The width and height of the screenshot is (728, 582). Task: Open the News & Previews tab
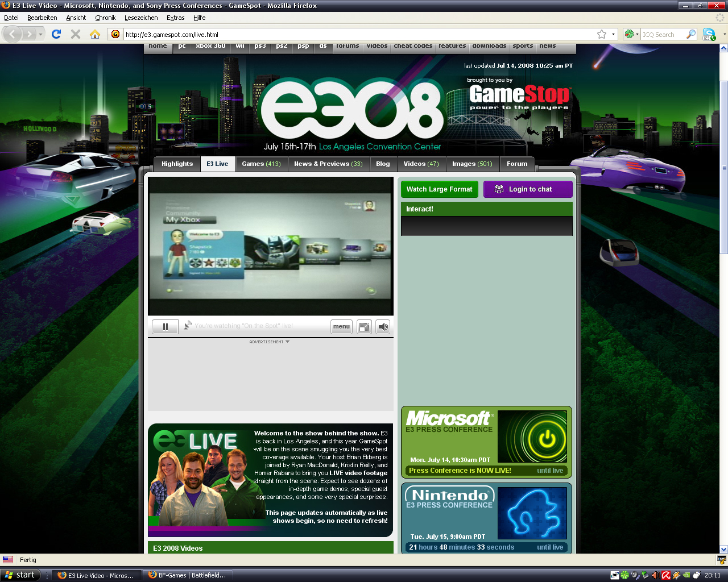(x=328, y=164)
